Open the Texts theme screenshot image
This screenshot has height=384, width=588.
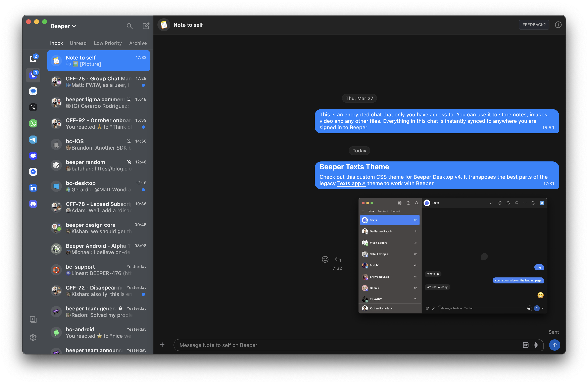[453, 256]
